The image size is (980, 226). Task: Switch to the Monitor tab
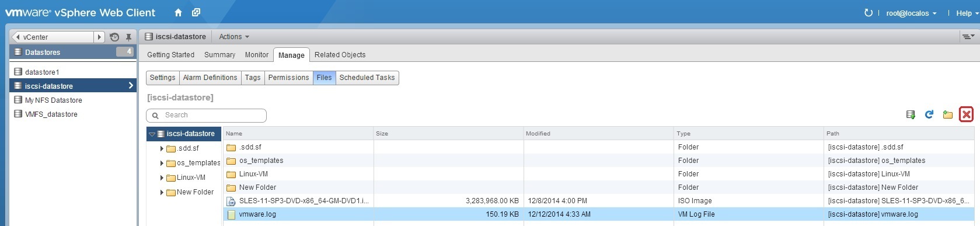point(256,55)
